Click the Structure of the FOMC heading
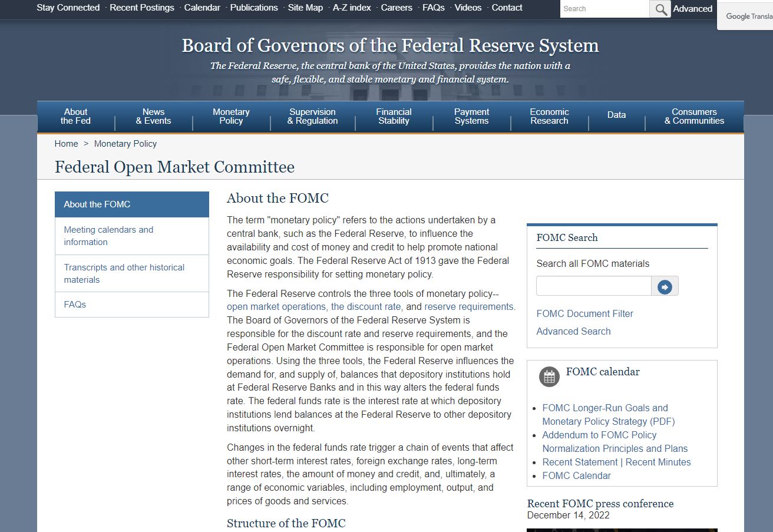Screen dimensions: 773x532 tap(286, 523)
